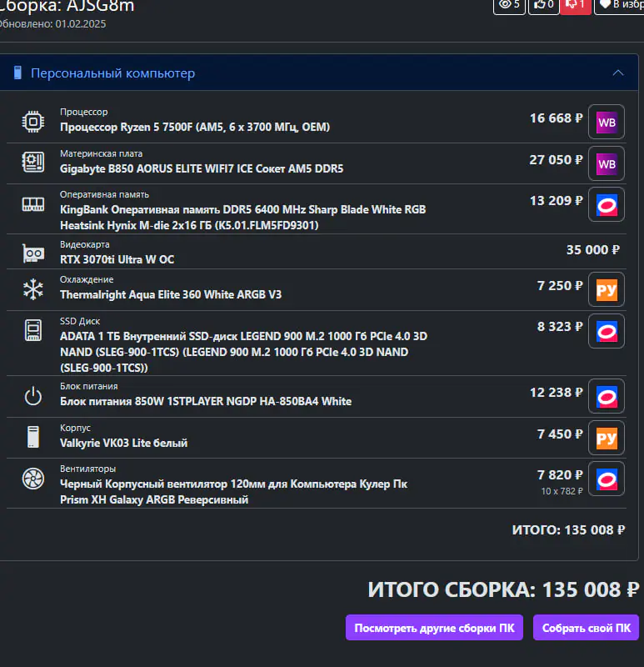Open the Процессор Ryzen 5 7500F product link
The image size is (644, 667).
click(x=195, y=128)
